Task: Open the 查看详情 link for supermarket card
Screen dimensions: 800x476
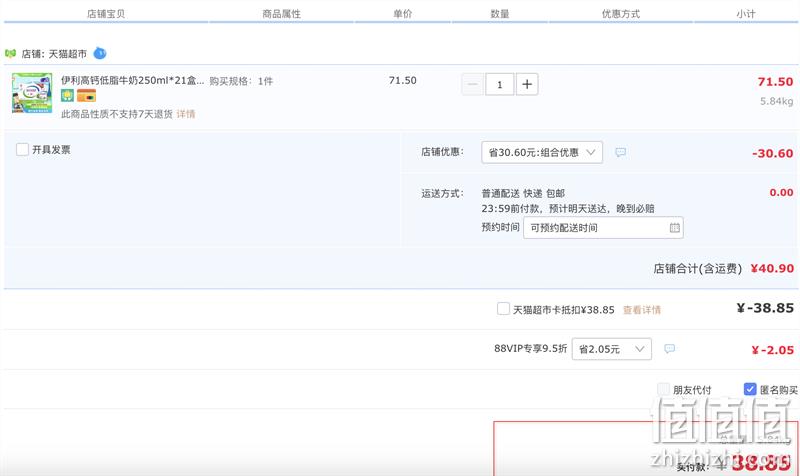Action: click(x=642, y=310)
